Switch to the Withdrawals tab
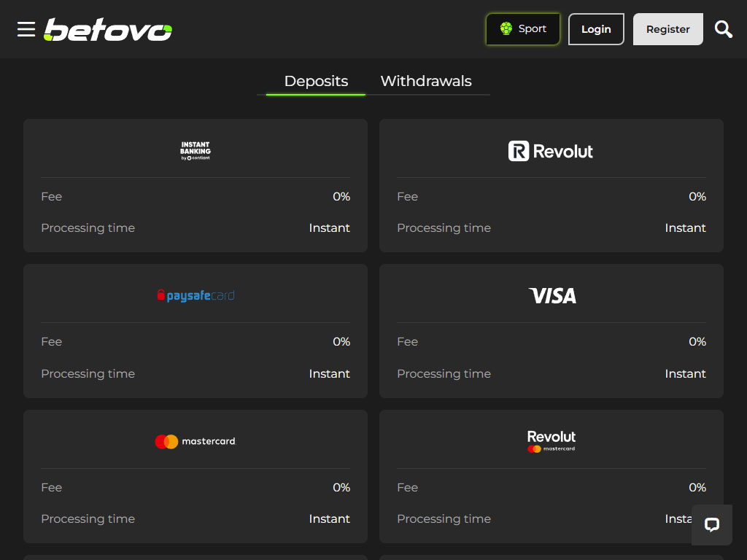 tap(426, 82)
